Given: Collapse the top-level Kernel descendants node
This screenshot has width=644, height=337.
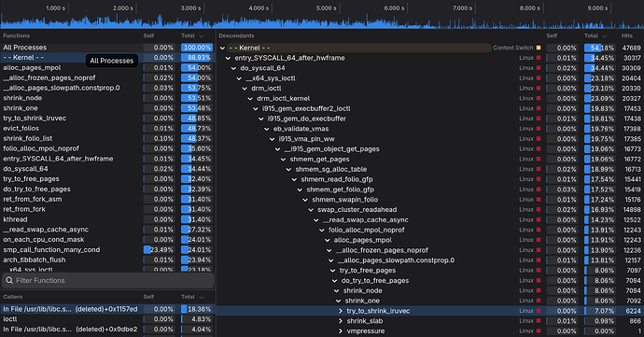Looking at the screenshot, I should pyautogui.click(x=223, y=48).
